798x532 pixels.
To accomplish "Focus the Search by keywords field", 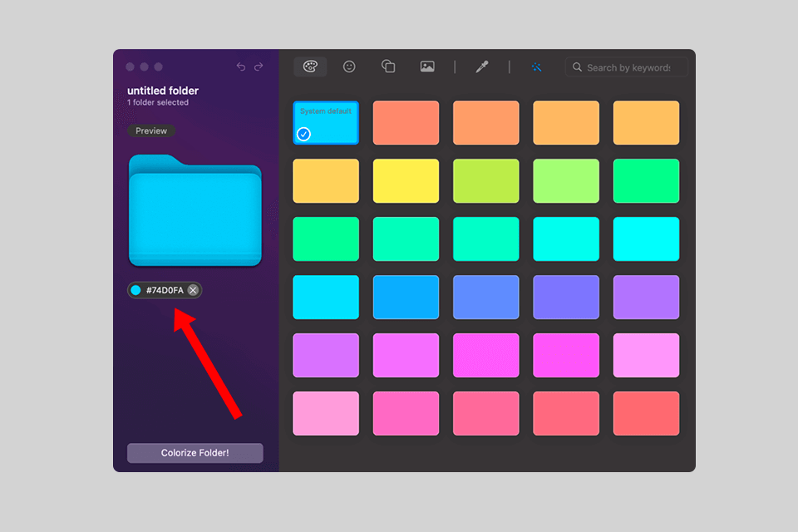I will click(627, 67).
